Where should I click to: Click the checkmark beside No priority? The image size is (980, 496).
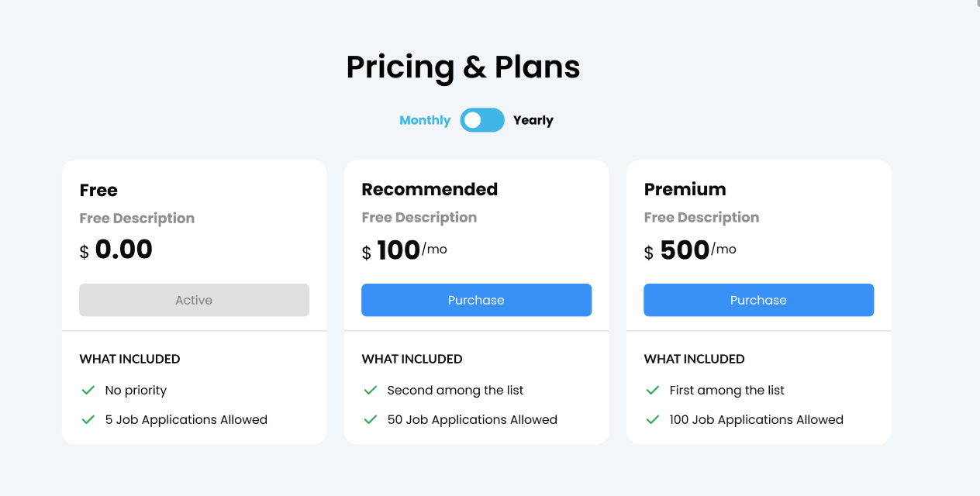88,390
